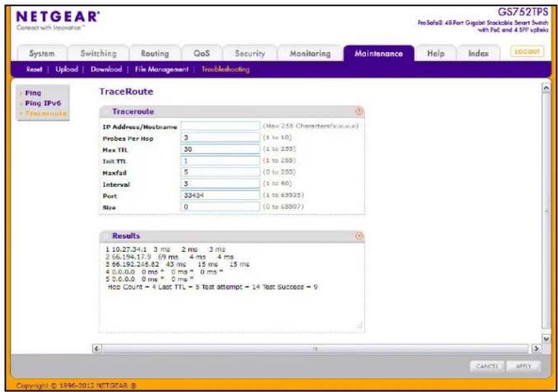558x392 pixels.
Task: Select the Maintenance tab
Action: pyautogui.click(x=379, y=54)
